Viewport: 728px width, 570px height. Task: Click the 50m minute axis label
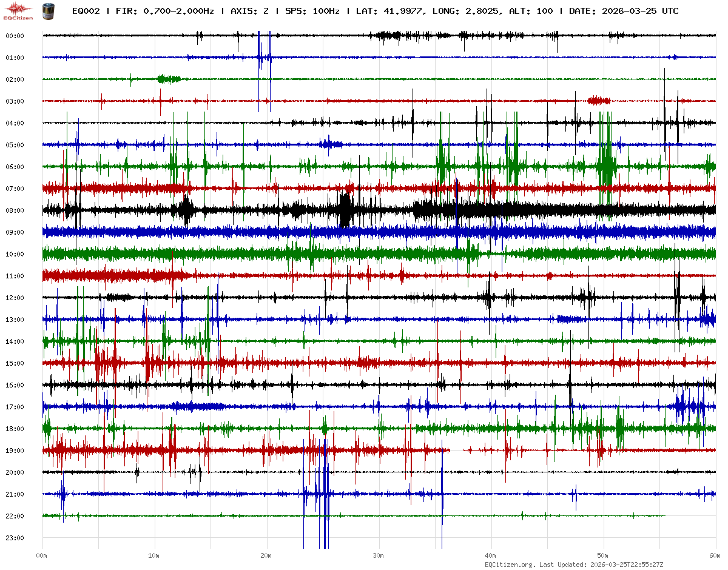click(x=603, y=555)
